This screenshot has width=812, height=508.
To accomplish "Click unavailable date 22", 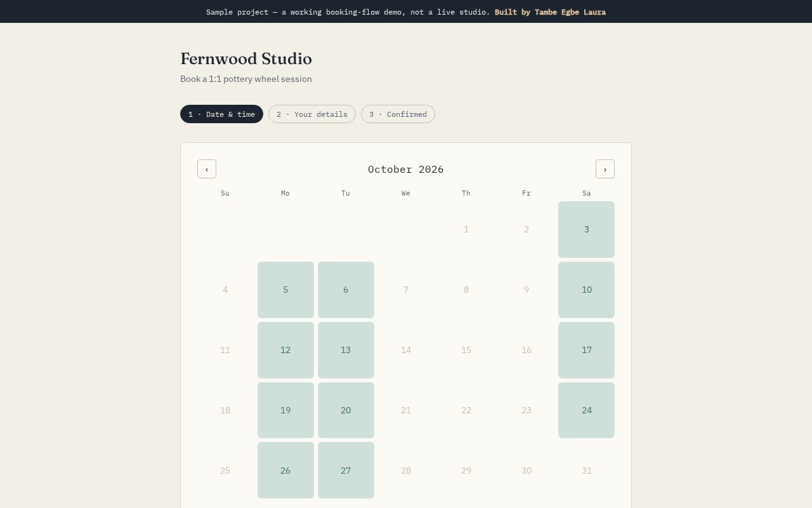I will point(466,410).
